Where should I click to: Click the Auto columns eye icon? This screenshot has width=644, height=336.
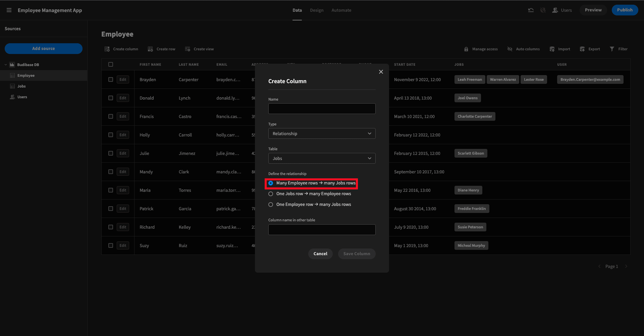click(x=510, y=49)
